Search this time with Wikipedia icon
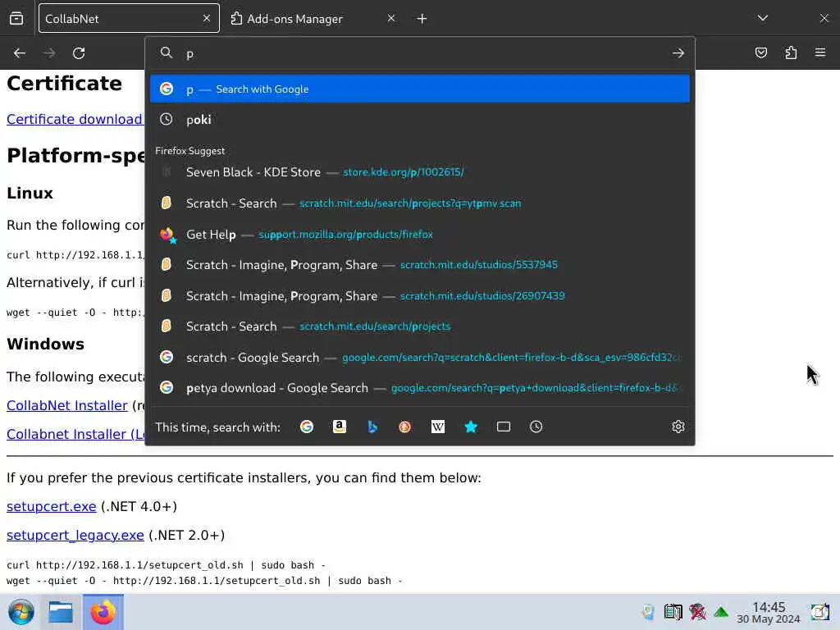 coord(438,427)
